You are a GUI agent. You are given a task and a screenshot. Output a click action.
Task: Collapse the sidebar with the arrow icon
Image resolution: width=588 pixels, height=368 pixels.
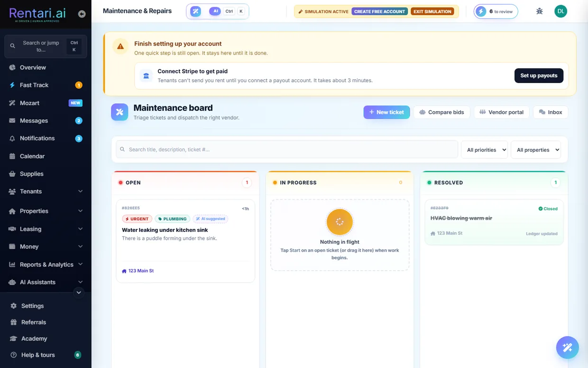82,14
